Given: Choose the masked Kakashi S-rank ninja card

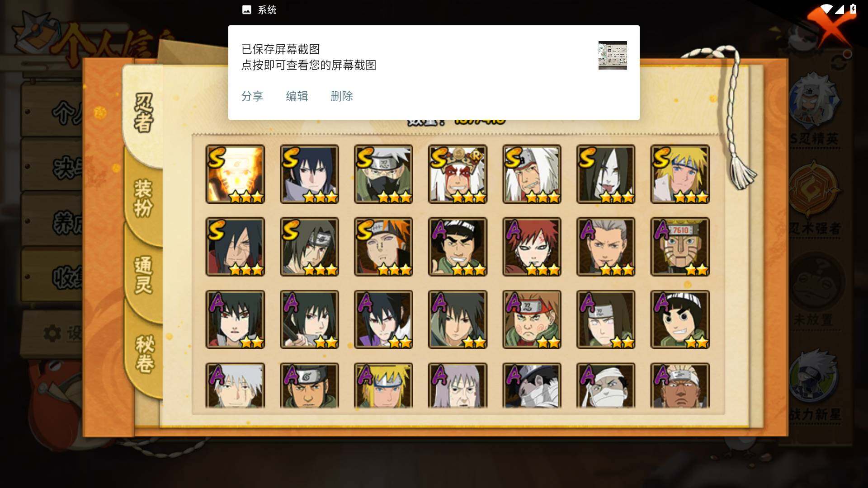Looking at the screenshot, I should 383,174.
